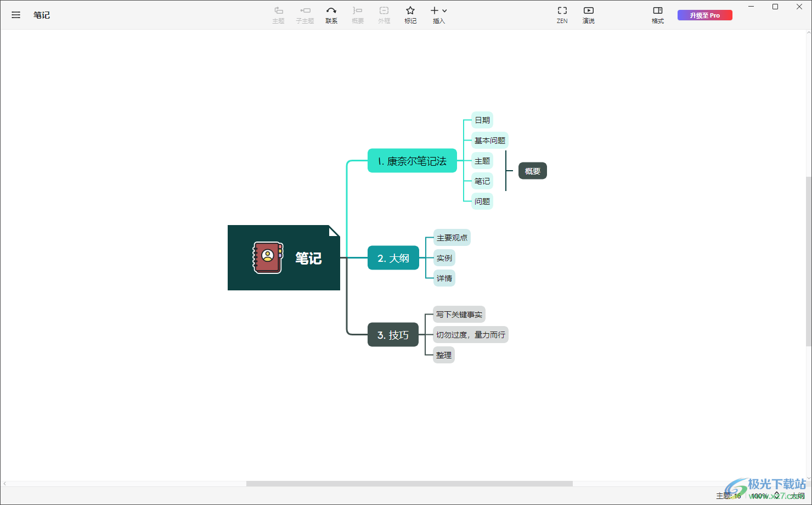Start the 演说 (Pitch) presentation mode
This screenshot has width=812, height=505.
pyautogui.click(x=589, y=15)
